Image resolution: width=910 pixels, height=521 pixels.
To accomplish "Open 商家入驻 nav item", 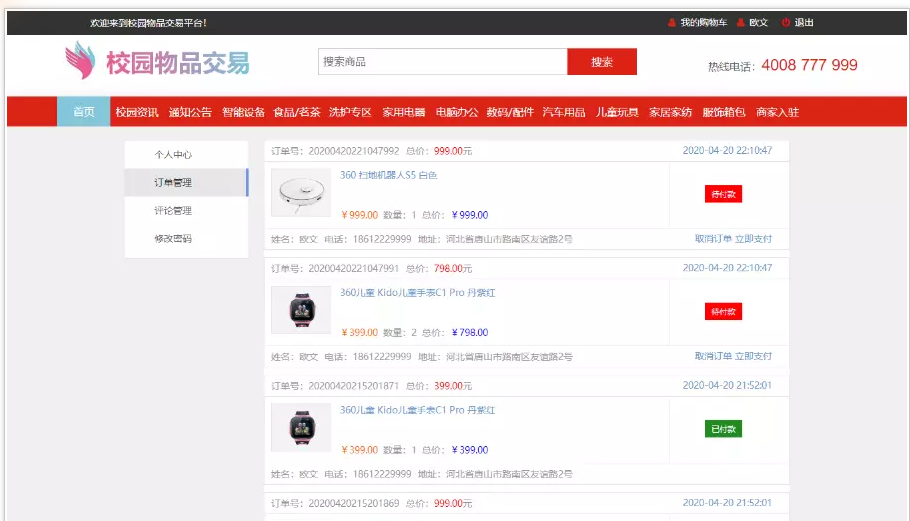I will coord(777,112).
